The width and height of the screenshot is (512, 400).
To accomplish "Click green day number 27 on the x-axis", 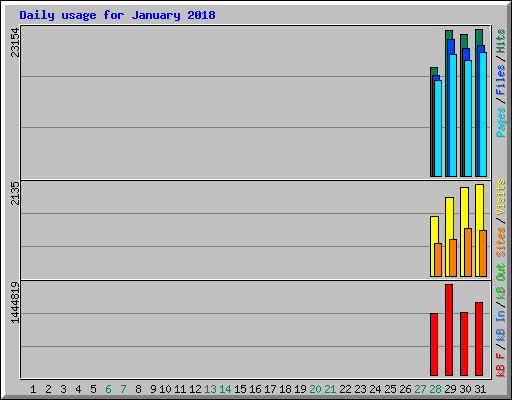I will [420, 389].
